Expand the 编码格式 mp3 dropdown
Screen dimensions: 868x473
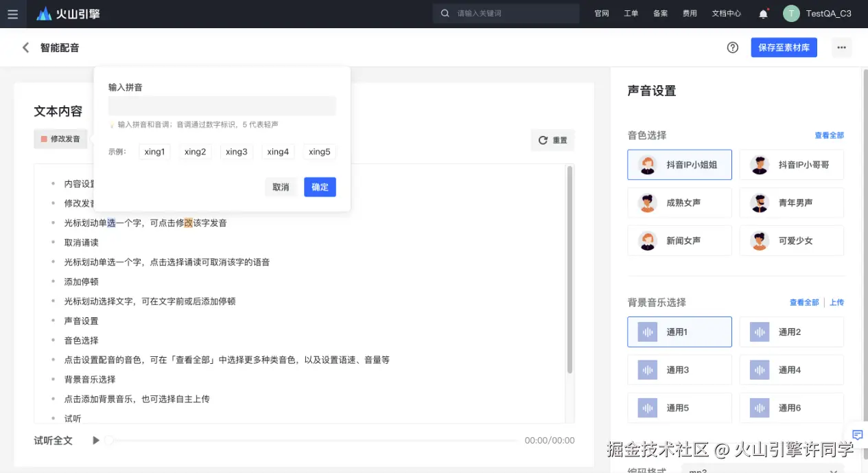pos(762,471)
